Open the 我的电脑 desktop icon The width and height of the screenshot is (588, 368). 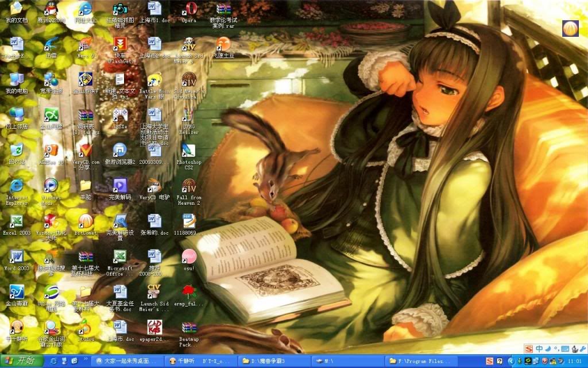coord(16,80)
